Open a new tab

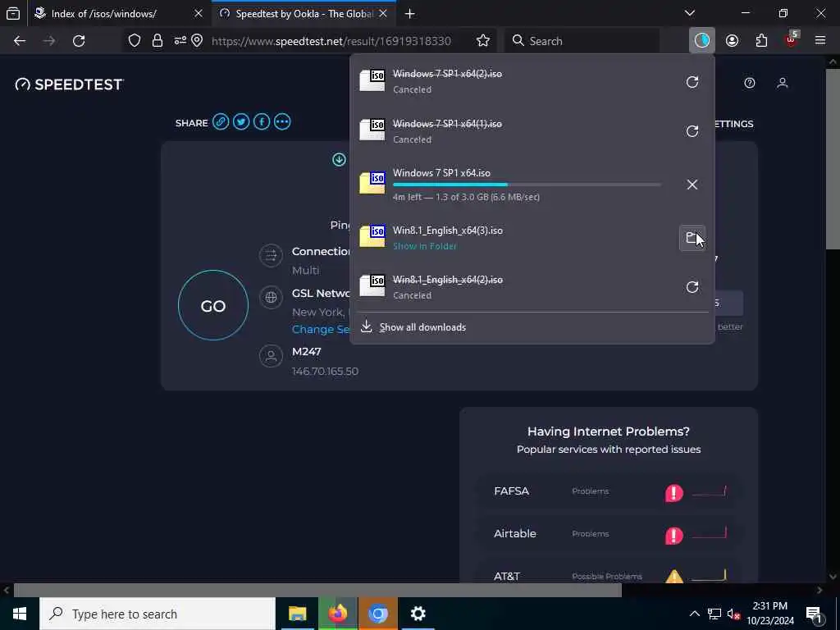coord(410,14)
